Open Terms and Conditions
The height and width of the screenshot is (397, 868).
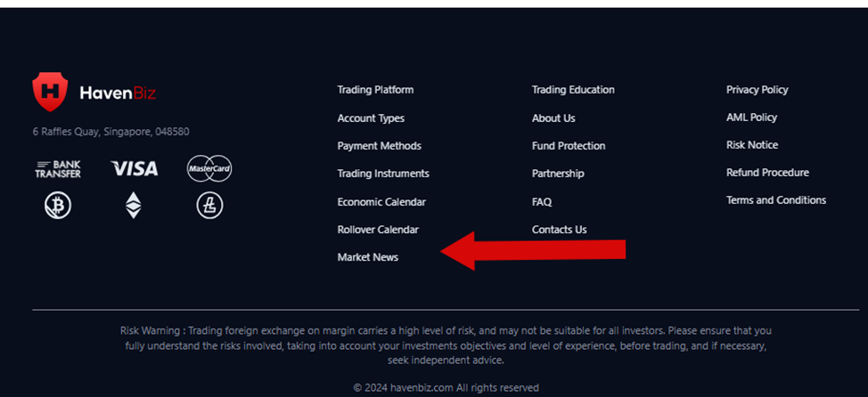(x=776, y=200)
